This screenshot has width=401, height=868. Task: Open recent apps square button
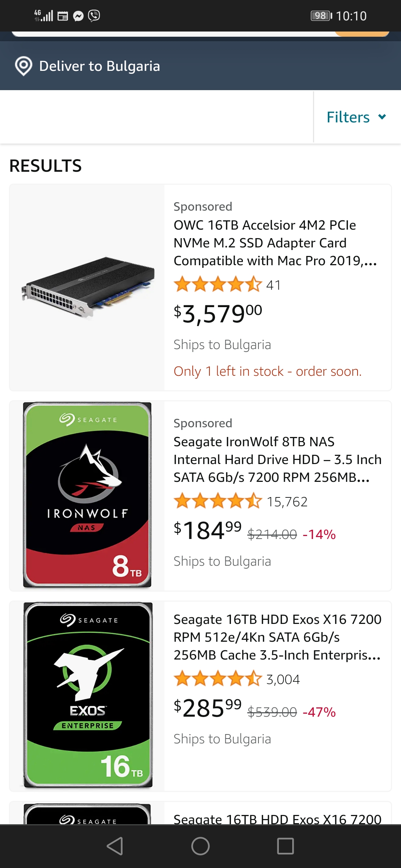click(x=286, y=846)
